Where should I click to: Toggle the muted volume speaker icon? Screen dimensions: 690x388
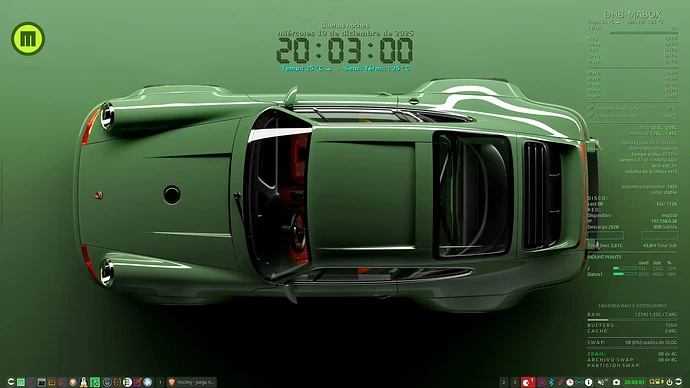pos(601,382)
